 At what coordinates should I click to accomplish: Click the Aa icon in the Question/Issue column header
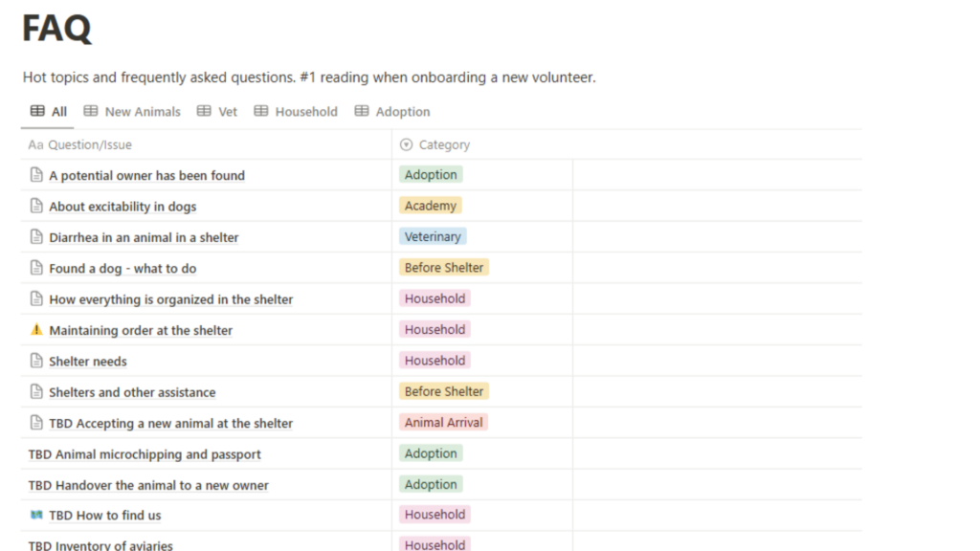(35, 145)
